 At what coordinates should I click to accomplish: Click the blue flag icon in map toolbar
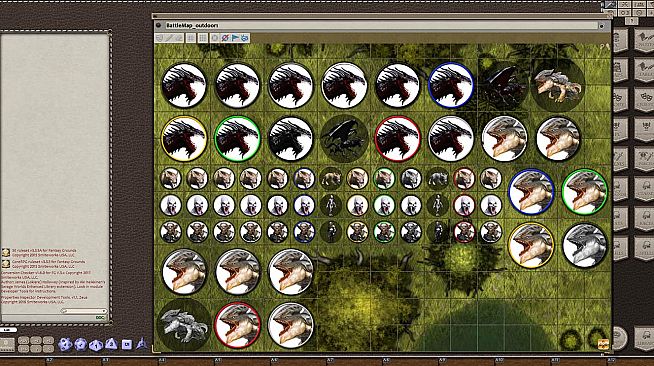pyautogui.click(x=235, y=38)
